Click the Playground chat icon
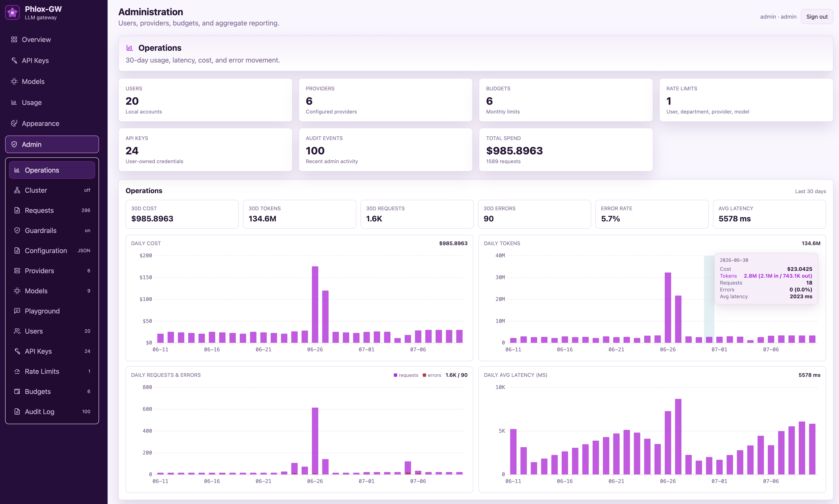The width and height of the screenshot is (839, 504). pyautogui.click(x=17, y=311)
